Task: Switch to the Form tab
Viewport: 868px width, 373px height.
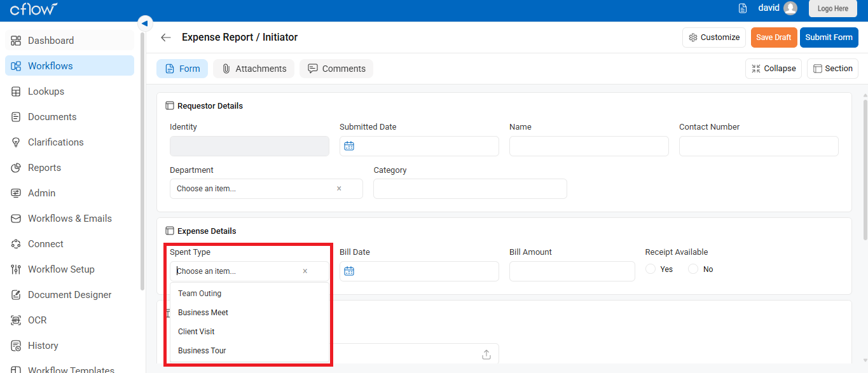Action: (x=182, y=69)
